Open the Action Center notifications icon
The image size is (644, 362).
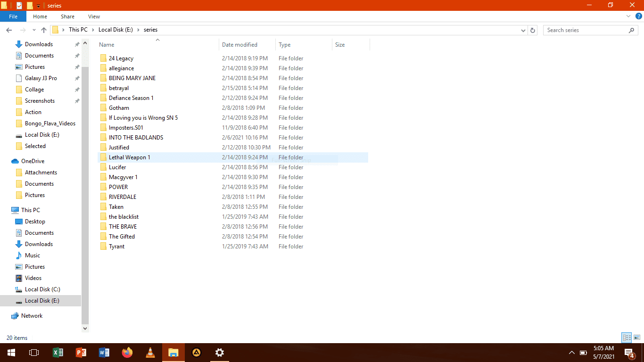point(628,352)
